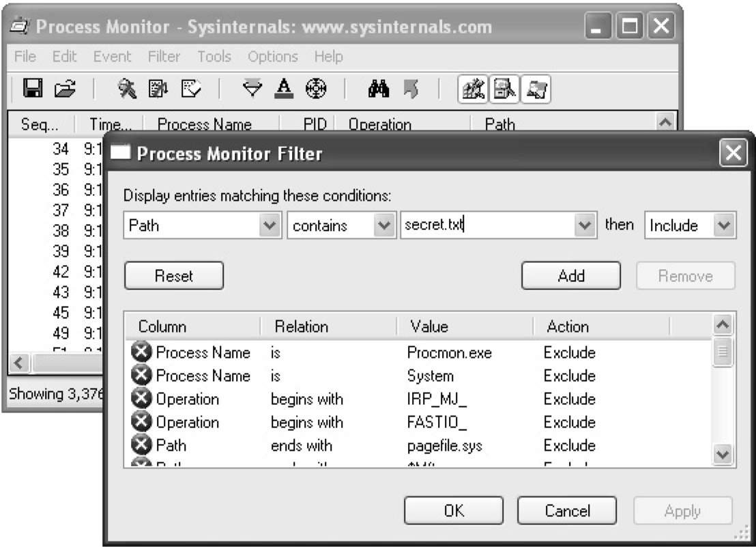The height and width of the screenshot is (547, 756).
Task: Select the 'ends with' pagefile.sys row text
Action: pos(302,445)
